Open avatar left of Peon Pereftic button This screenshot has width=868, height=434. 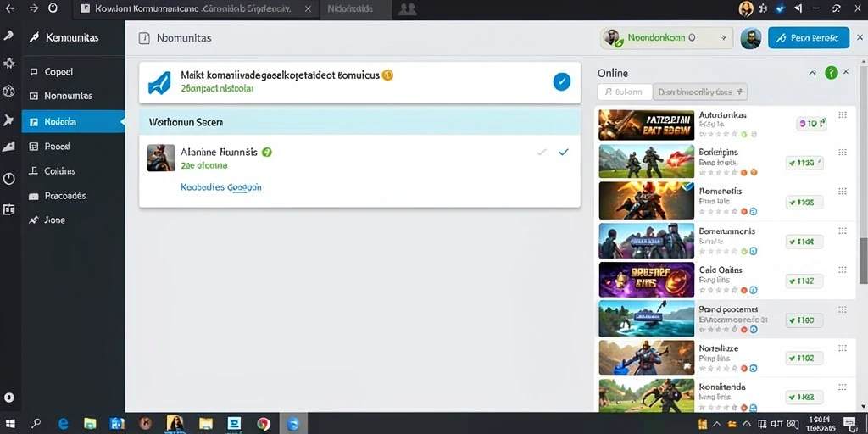click(751, 38)
